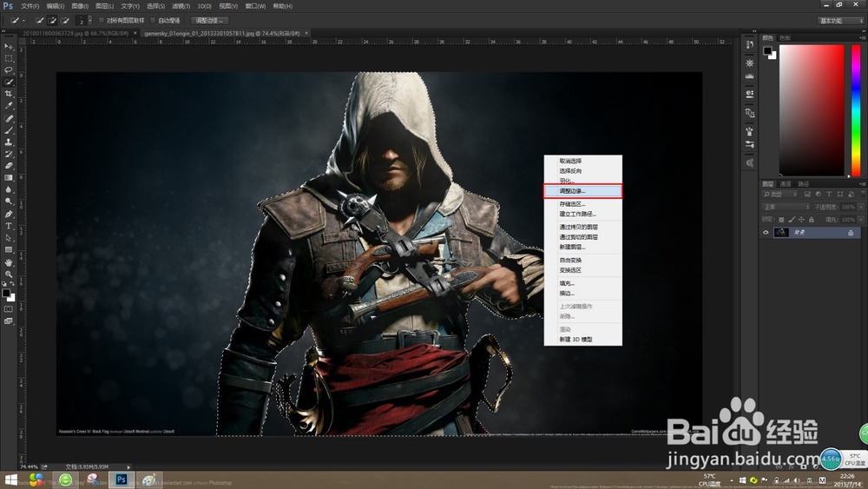
Task: Click the foreground color swatch in Color panel
Action: pos(767,51)
